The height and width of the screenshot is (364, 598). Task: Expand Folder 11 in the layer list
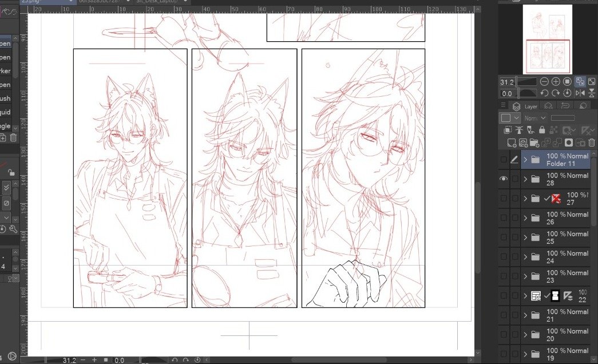coord(525,160)
